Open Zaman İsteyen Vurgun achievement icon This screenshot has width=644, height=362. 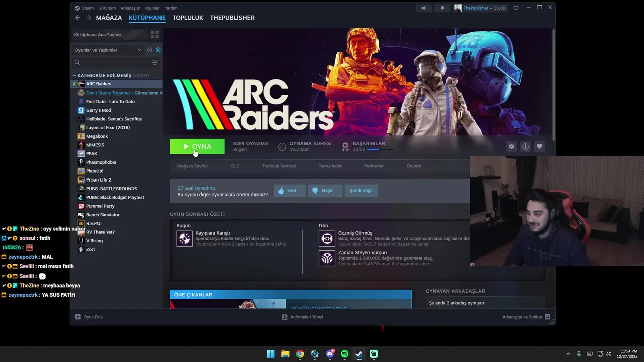pos(327,258)
